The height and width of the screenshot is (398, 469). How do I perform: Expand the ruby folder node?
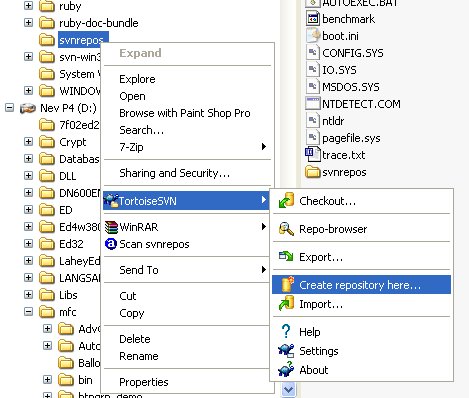pyautogui.click(x=28, y=6)
